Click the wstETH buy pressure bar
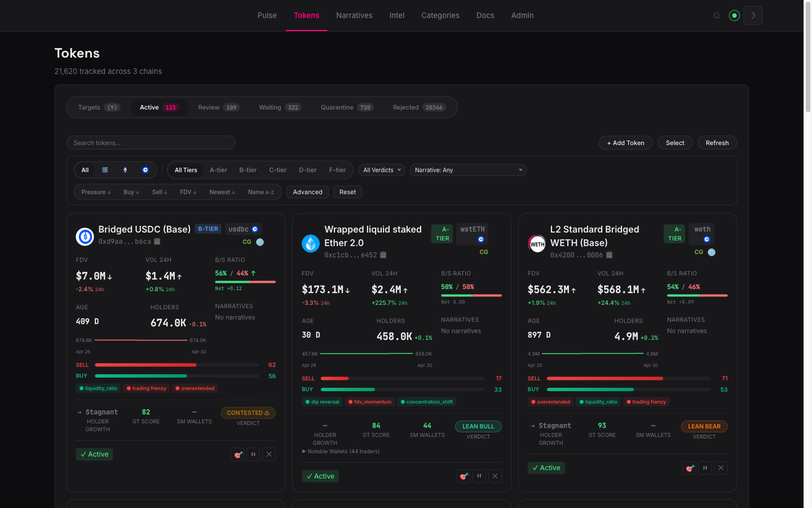 pyautogui.click(x=403, y=389)
